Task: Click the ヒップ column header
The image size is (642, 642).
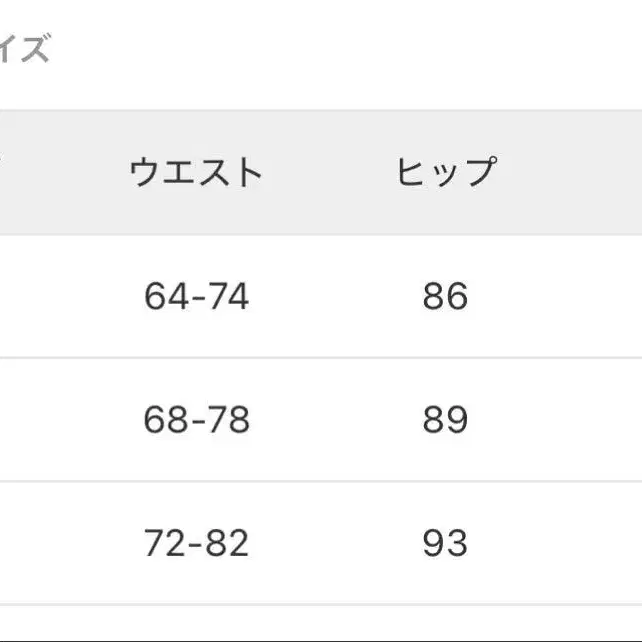Action: [445, 173]
